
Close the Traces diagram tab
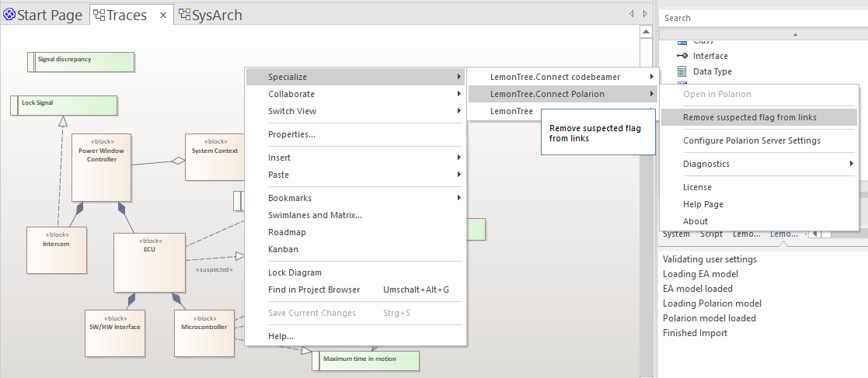[162, 16]
